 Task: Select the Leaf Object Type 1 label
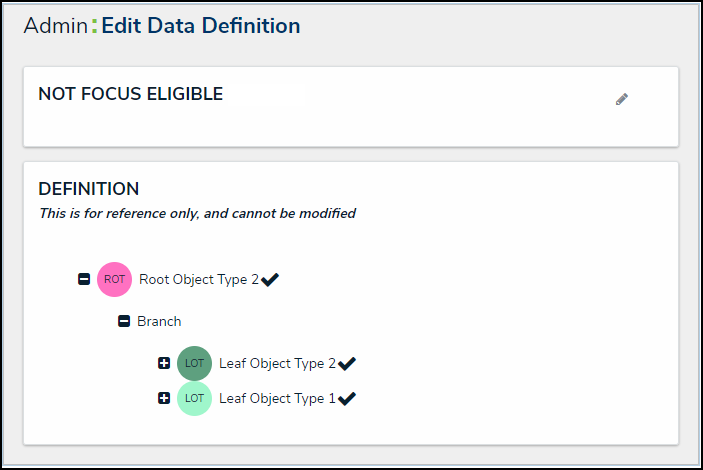pos(277,399)
